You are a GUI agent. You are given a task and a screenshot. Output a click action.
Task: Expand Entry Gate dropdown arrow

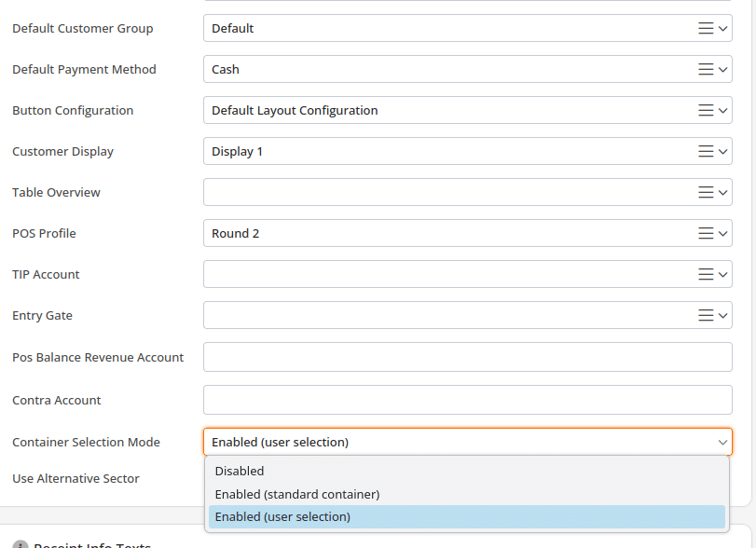(x=722, y=315)
